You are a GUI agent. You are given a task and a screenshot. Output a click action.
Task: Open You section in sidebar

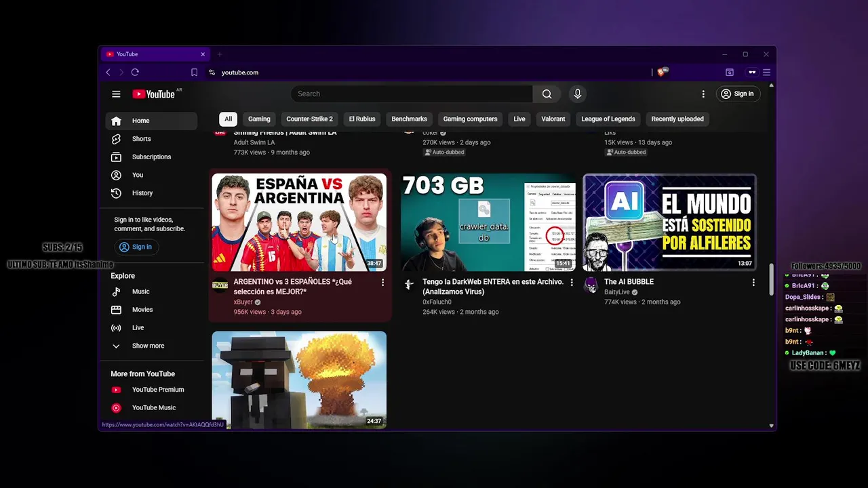[151, 175]
